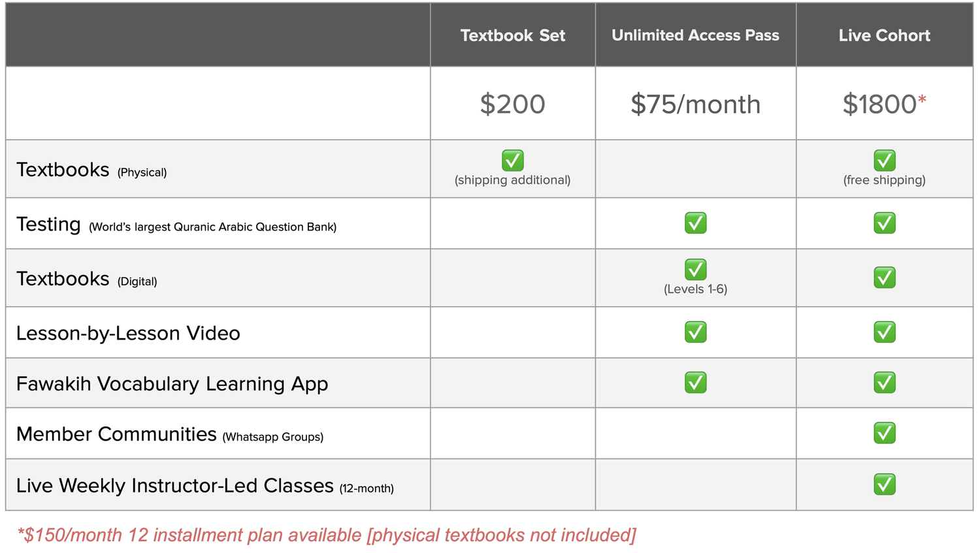Click Live Cohort Testing checkmark

coord(884,223)
